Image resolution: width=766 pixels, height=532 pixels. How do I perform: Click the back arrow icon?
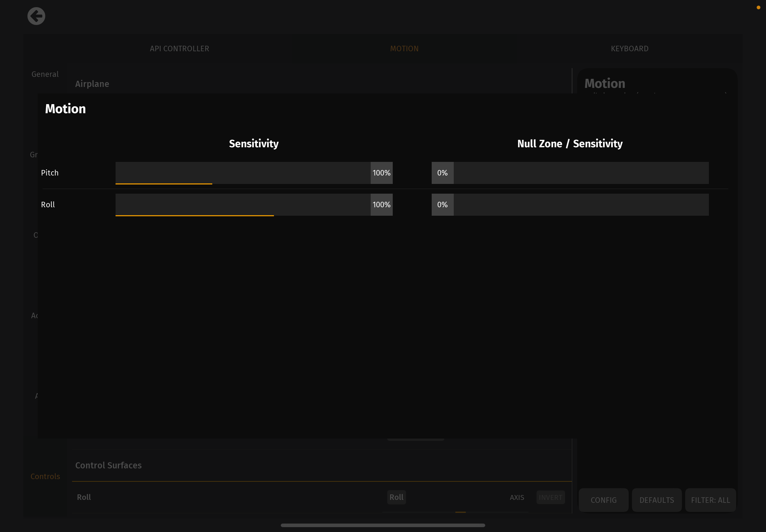pyautogui.click(x=36, y=16)
